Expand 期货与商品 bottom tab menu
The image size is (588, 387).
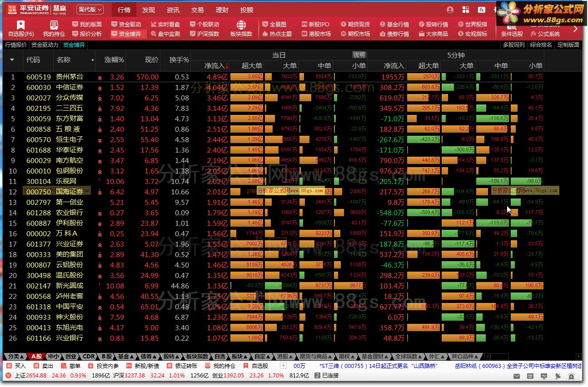pyautogui.click(x=316, y=357)
